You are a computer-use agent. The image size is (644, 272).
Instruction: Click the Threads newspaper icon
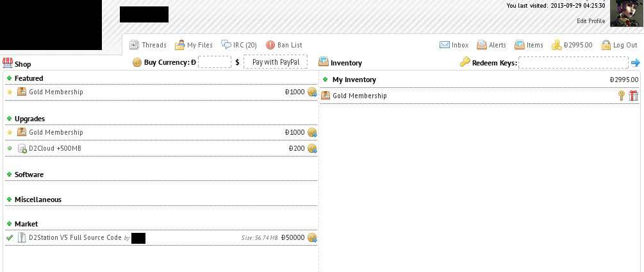point(135,45)
